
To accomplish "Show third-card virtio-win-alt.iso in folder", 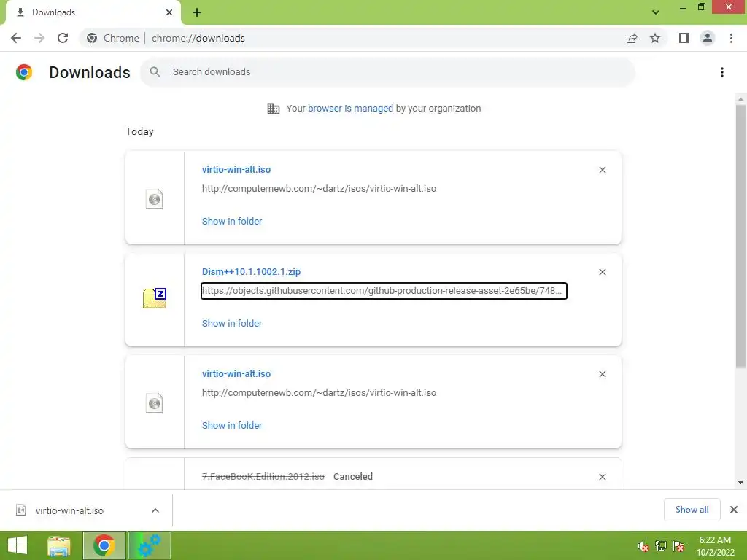I will 232,426.
